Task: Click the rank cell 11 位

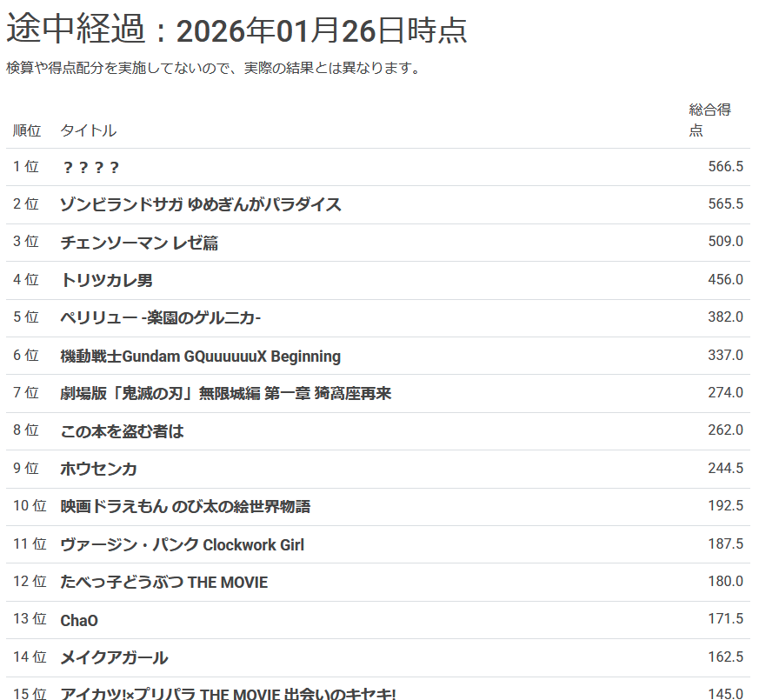Action: click(30, 543)
